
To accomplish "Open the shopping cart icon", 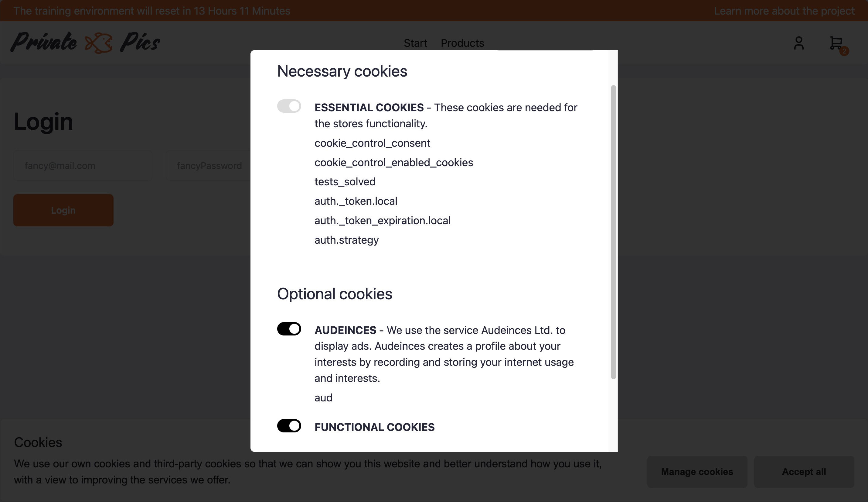I will pyautogui.click(x=836, y=42).
